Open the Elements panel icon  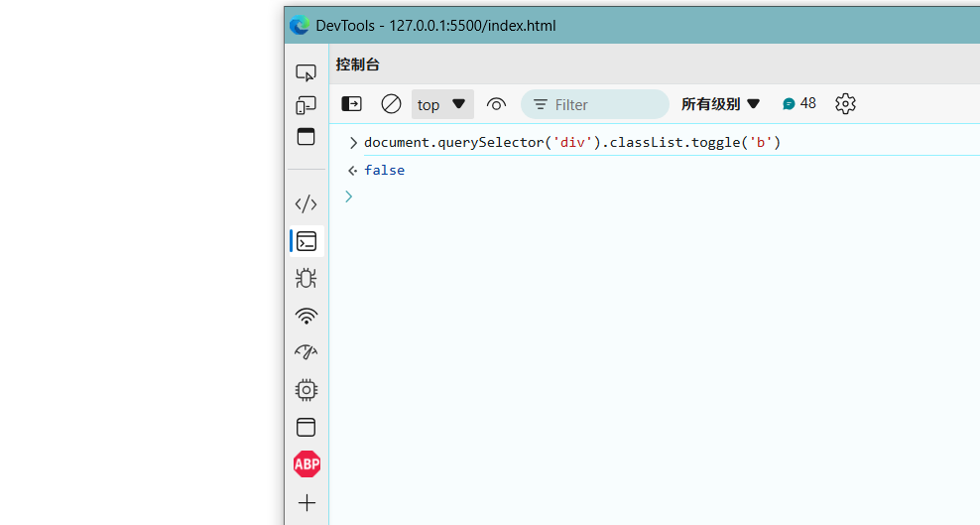306,204
